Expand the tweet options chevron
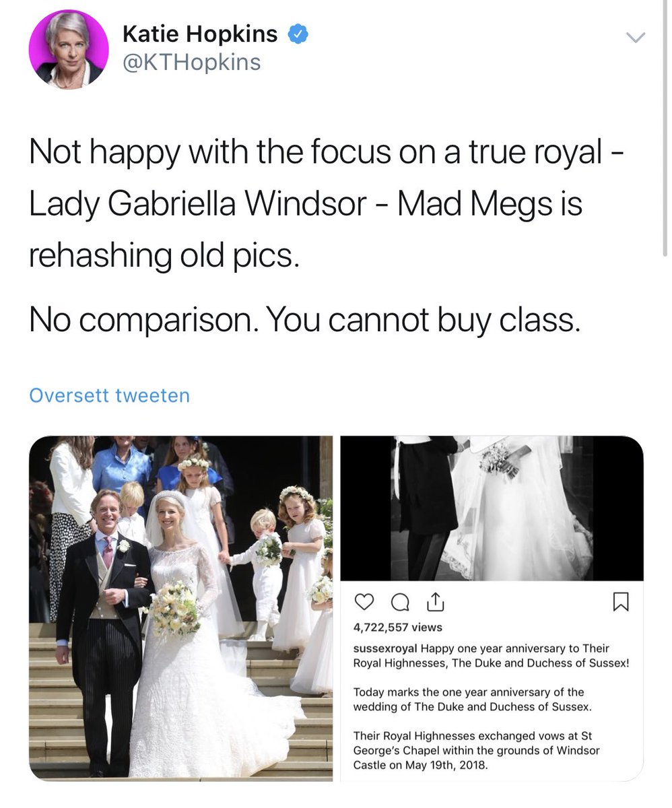This screenshot has height=808, width=672. (636, 38)
